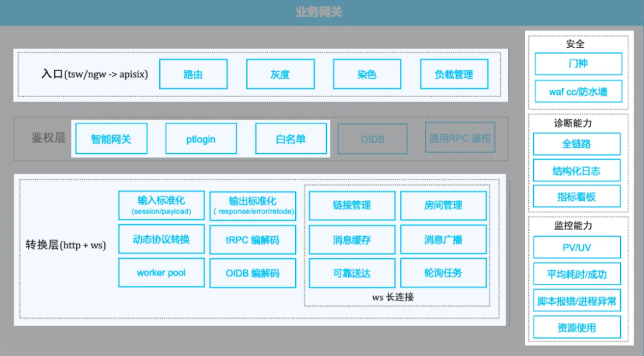The height and width of the screenshot is (356, 644).
Task: Select the OIDB 编解码 box
Action: pyautogui.click(x=253, y=273)
